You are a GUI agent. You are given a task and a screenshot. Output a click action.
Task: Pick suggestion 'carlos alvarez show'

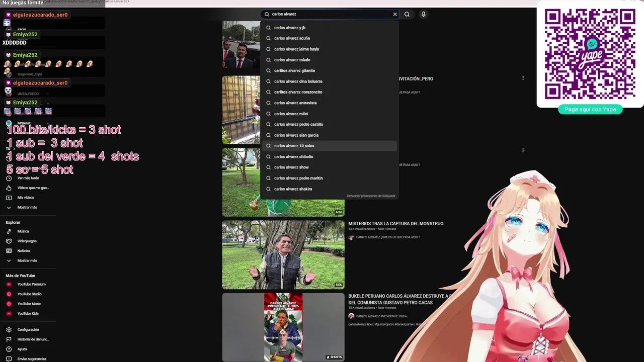click(330, 167)
